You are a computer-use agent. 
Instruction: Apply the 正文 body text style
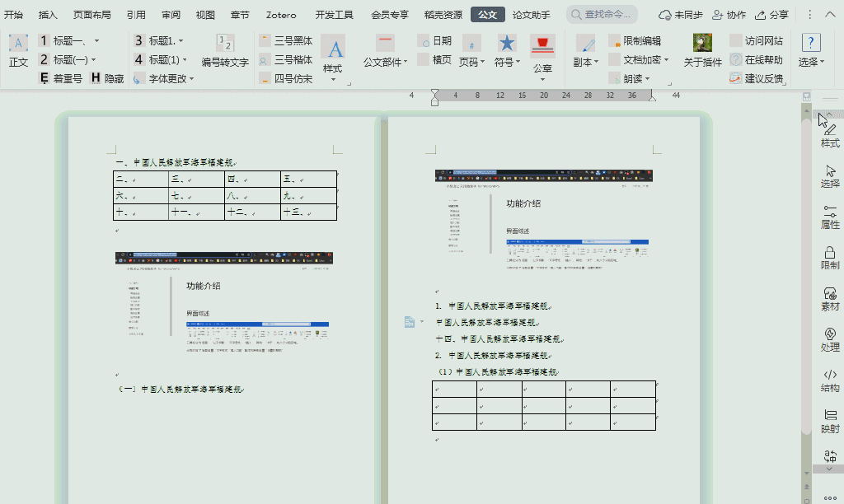click(x=18, y=51)
